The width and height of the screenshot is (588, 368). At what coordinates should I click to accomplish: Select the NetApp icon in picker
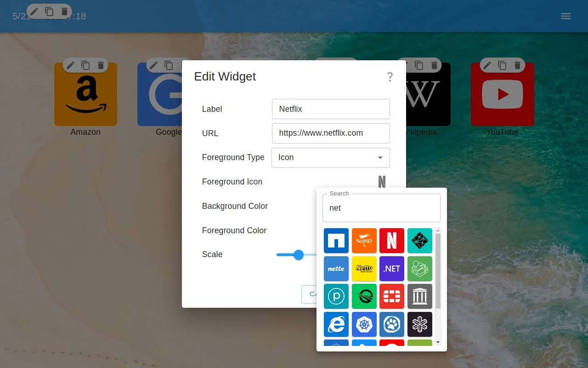[x=336, y=241]
